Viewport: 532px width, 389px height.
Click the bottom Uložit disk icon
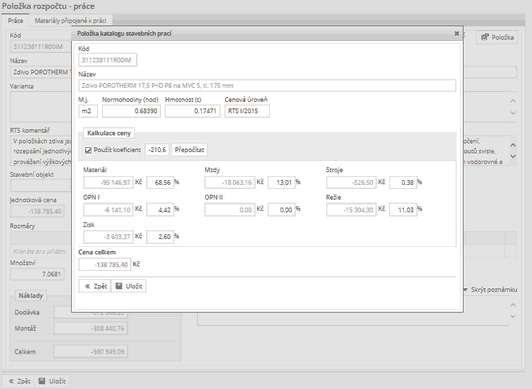(x=42, y=381)
